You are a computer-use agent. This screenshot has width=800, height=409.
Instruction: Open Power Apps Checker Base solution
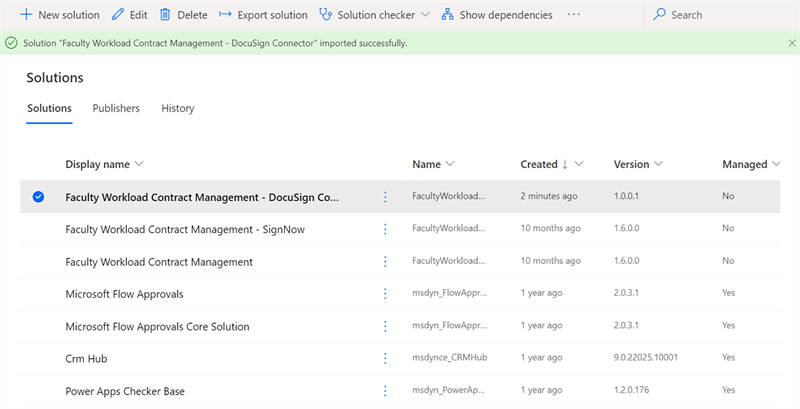coord(125,391)
